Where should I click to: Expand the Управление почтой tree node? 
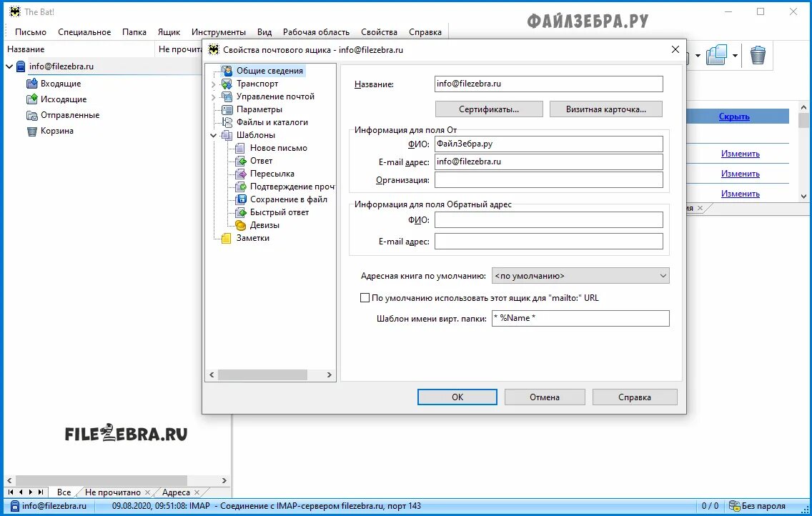213,96
